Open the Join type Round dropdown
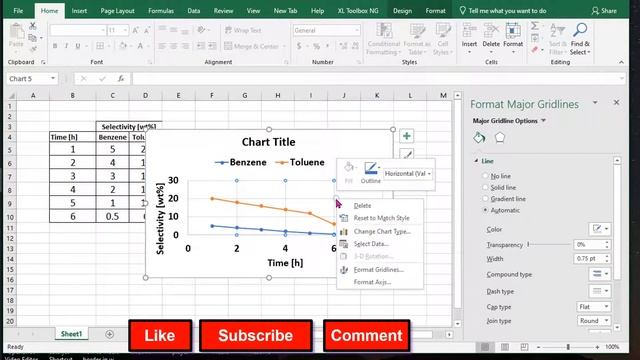Screen dimensions: 640x360 593,321
